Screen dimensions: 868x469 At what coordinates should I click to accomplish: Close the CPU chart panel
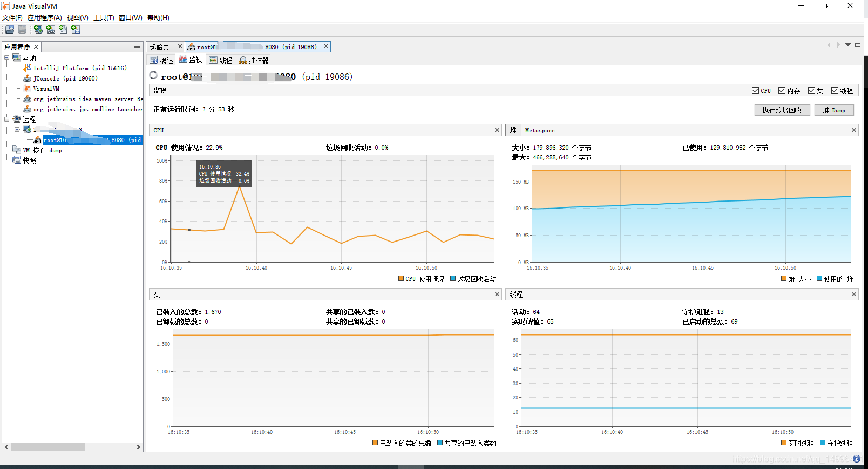tap(497, 130)
